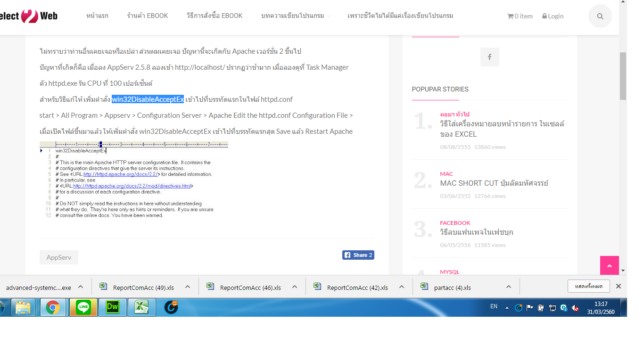The width and height of the screenshot is (644, 362).
Task: Click the vertical scrollbar thumb
Action: pos(623,76)
